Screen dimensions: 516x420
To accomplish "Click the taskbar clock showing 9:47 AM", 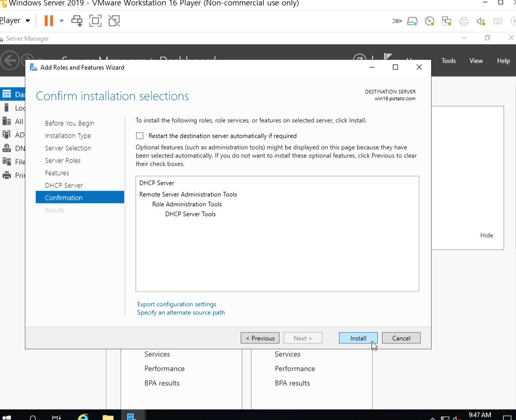I will [479, 415].
